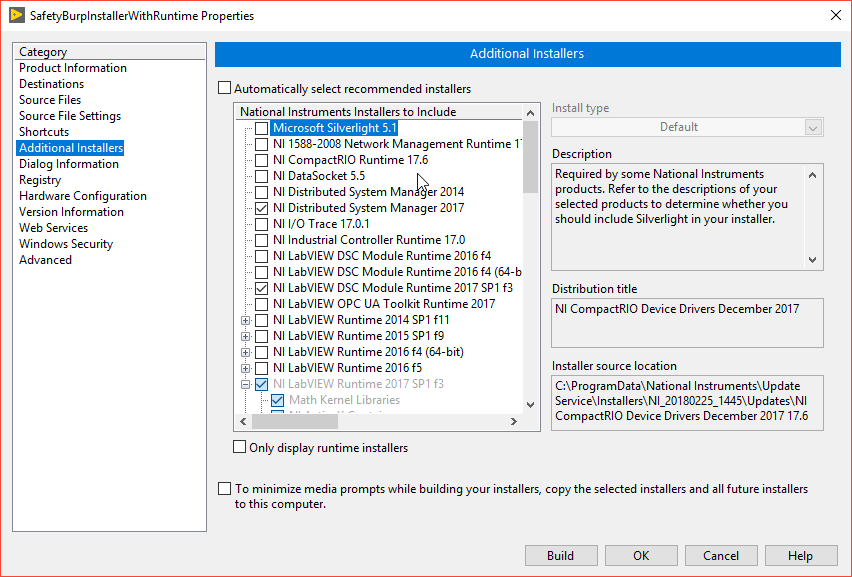
Task: Uncheck NI Distributed System Manager 2017
Action: (x=261, y=208)
